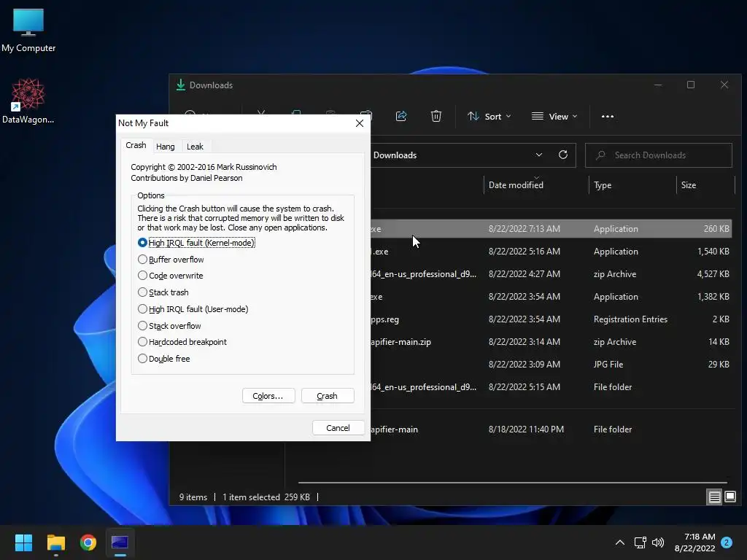747x560 pixels.
Task: Switch to large thumbnails view icon
Action: click(730, 497)
